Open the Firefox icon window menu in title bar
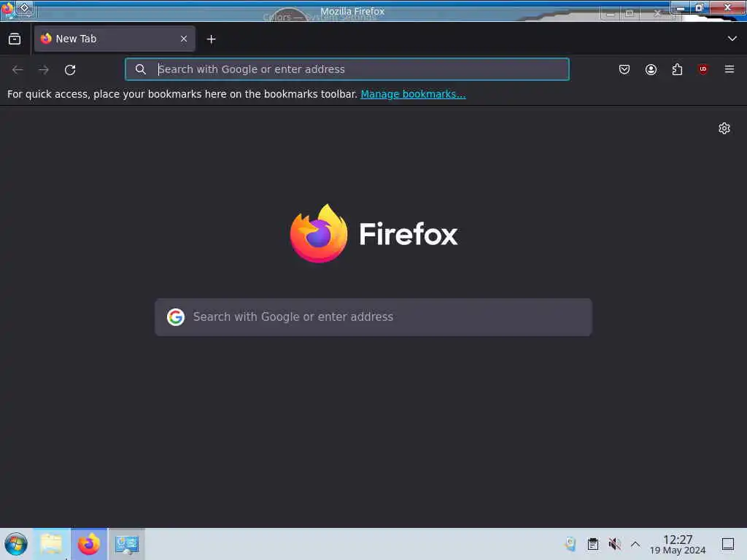This screenshot has width=747, height=560. point(7,8)
